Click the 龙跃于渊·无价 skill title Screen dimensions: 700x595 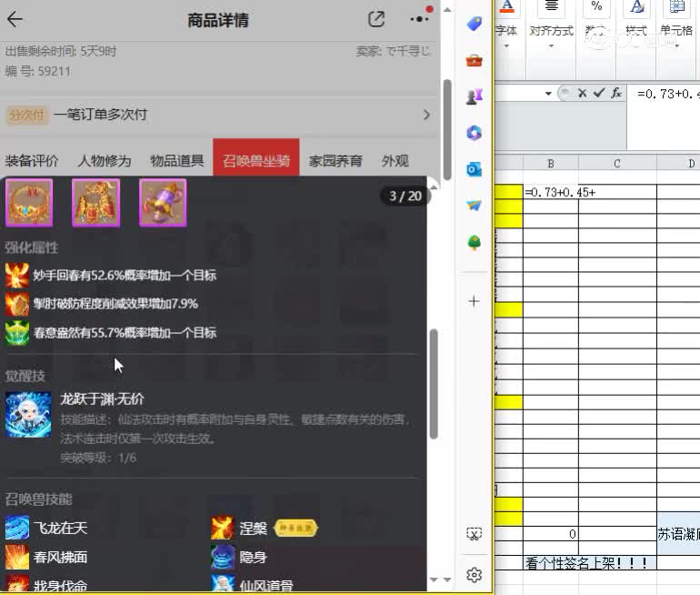[102, 398]
